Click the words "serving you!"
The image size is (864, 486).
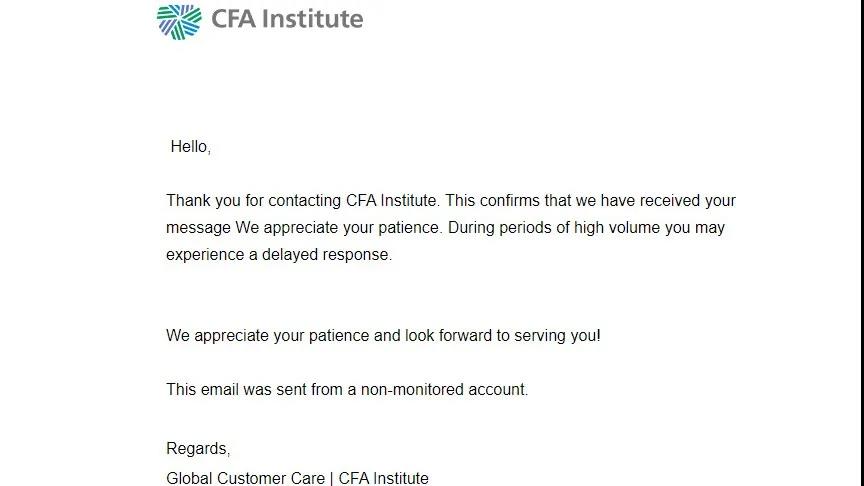(557, 336)
